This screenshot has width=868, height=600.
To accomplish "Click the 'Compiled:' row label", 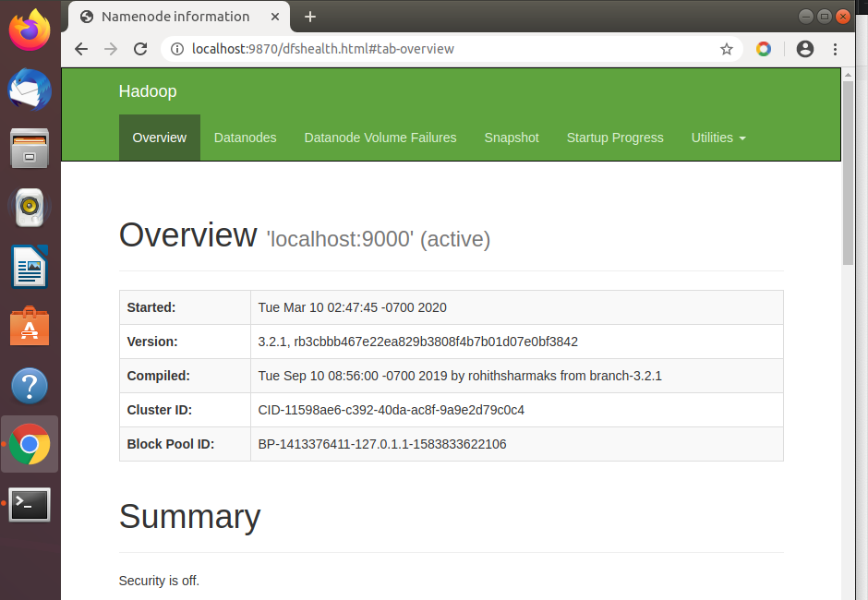I will tap(158, 377).
